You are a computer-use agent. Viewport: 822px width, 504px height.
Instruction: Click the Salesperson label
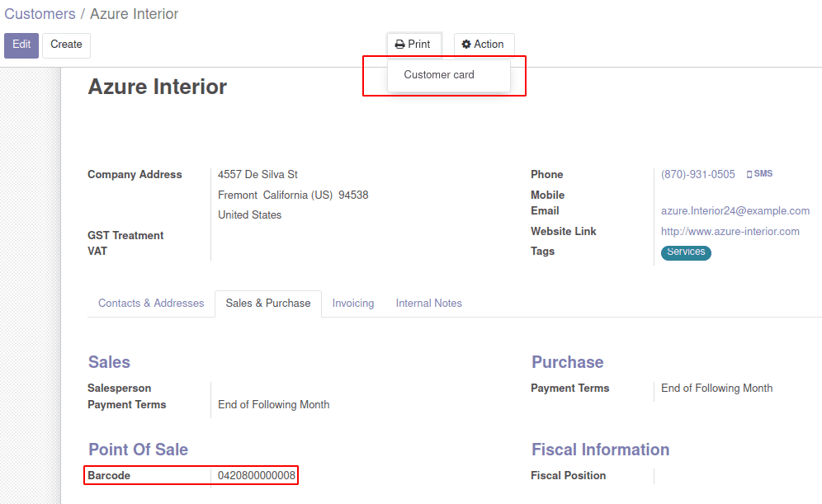(x=119, y=389)
